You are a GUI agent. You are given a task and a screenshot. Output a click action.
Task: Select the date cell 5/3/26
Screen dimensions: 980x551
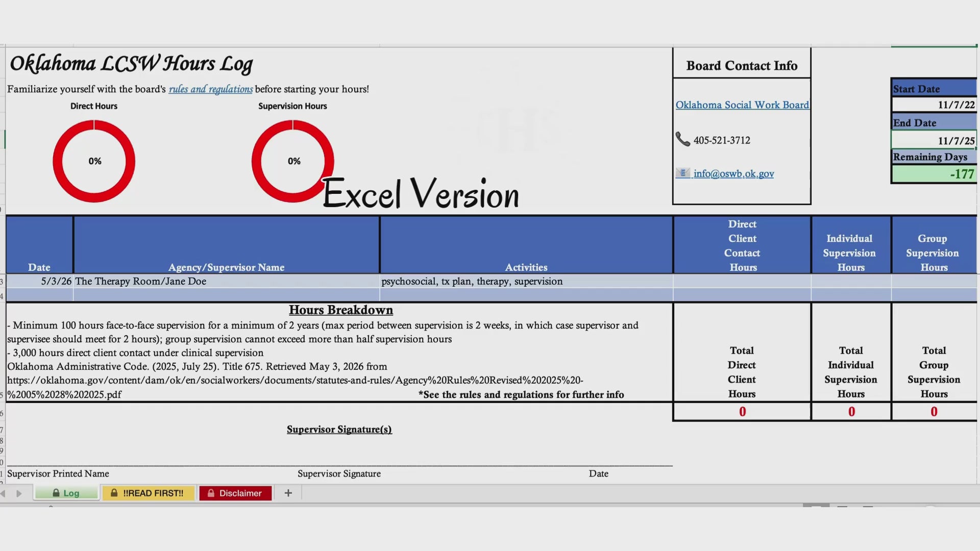tap(39, 281)
